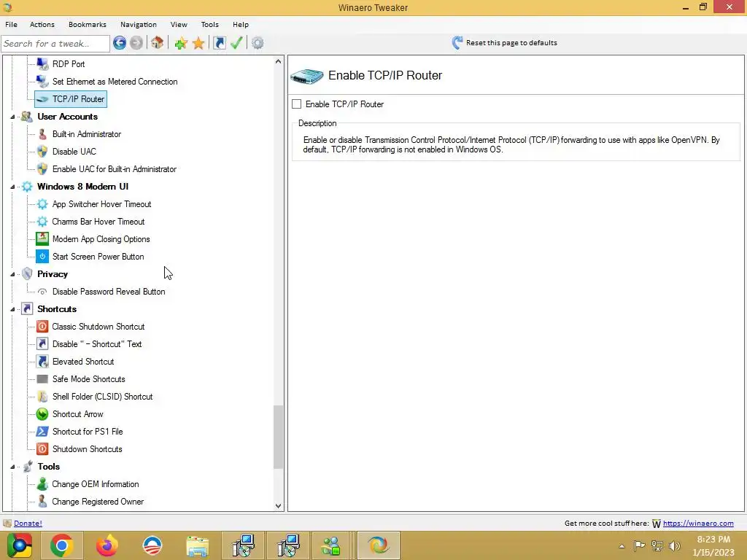Screen dimensions: 747x560
Task: Open the Tools menu
Action: [x=209, y=24]
